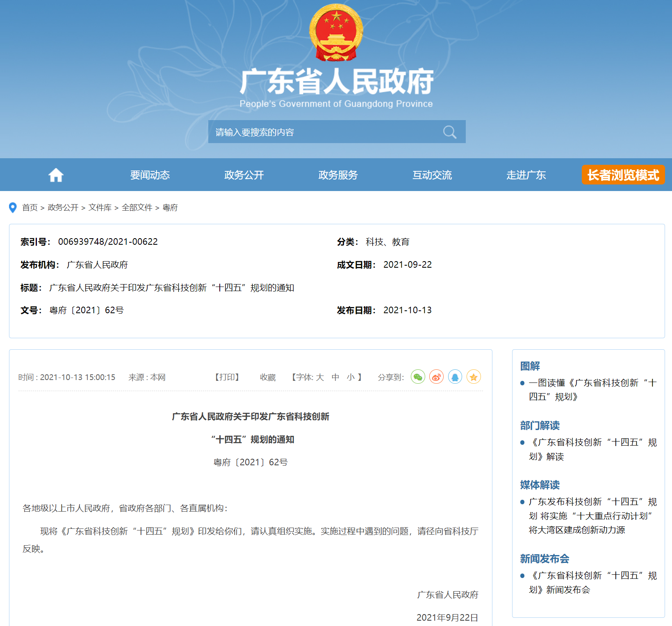Image resolution: width=672 pixels, height=626 pixels.
Task: Click the home icon in navigation bar
Action: coord(56,175)
